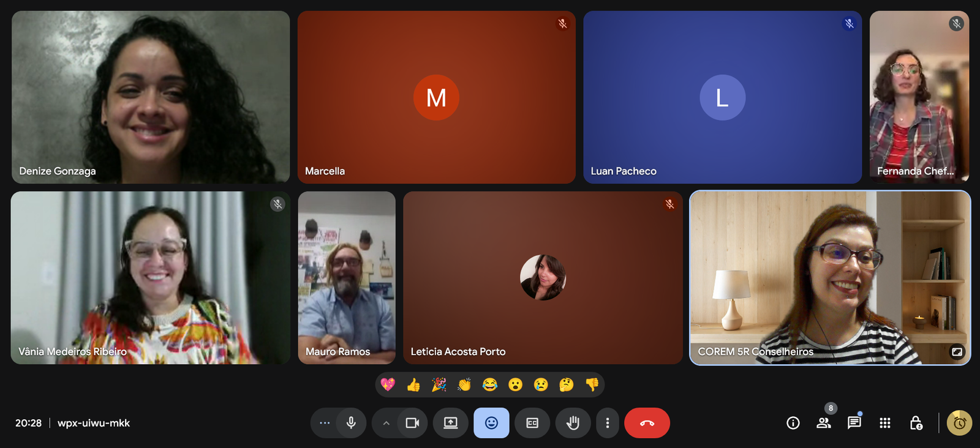Open host controls lock icon
The width and height of the screenshot is (980, 448).
(x=916, y=423)
